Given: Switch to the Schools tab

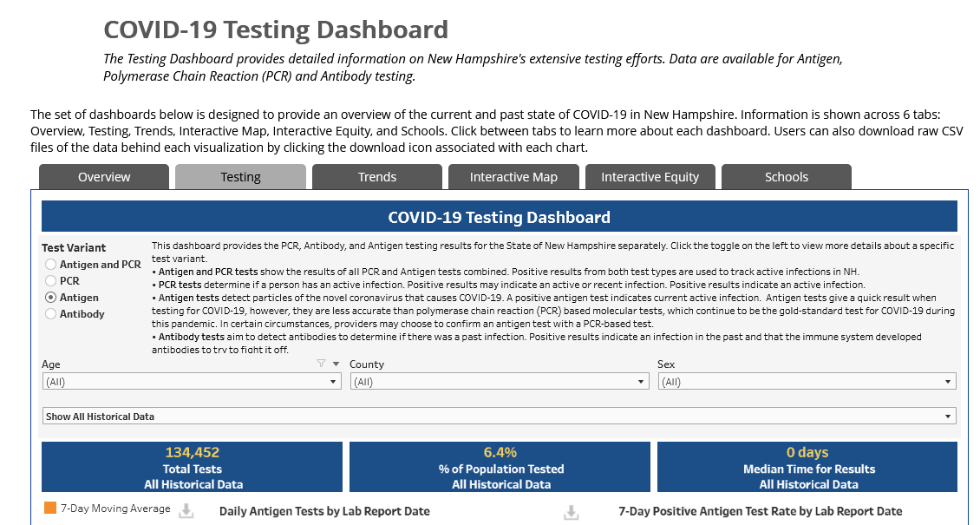Looking at the screenshot, I should 787,177.
